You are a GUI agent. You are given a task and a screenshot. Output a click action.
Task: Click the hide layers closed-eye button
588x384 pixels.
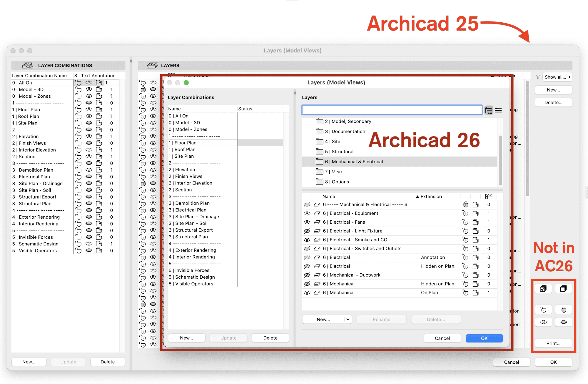(x=563, y=322)
